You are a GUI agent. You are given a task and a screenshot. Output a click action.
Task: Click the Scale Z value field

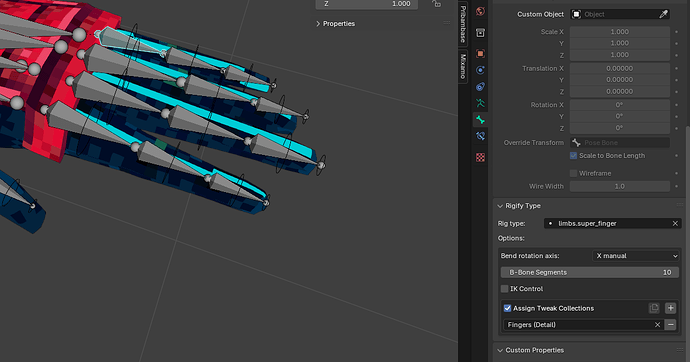point(620,55)
